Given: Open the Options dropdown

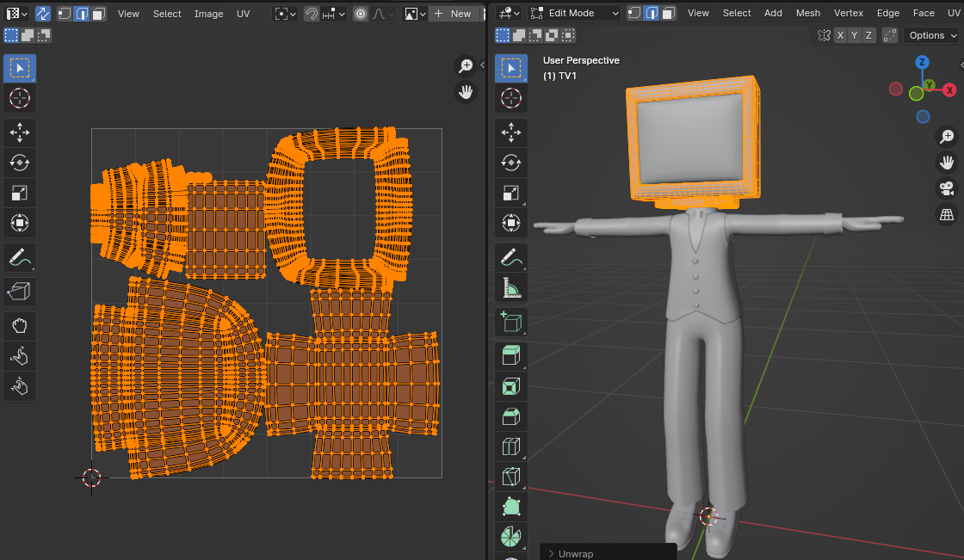Looking at the screenshot, I should (933, 35).
